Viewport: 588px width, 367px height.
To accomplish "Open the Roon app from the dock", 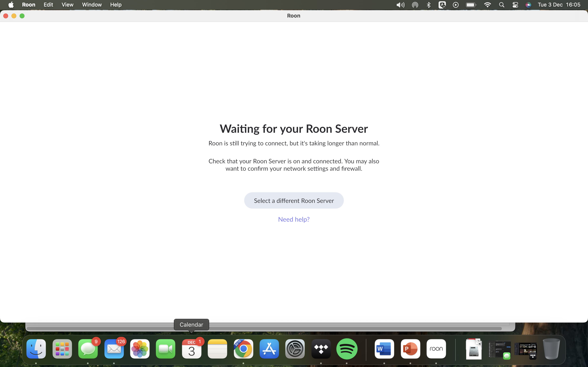I will click(436, 349).
